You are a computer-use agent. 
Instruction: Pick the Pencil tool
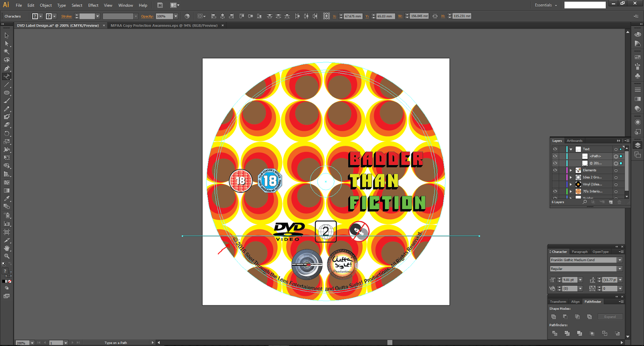[x=7, y=109]
